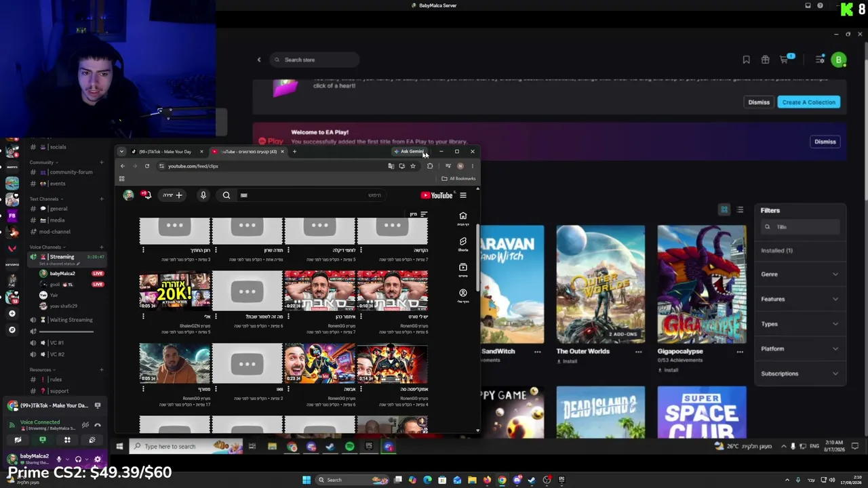
Task: Click the YouTube page vertical scrollbar
Action: [477, 258]
